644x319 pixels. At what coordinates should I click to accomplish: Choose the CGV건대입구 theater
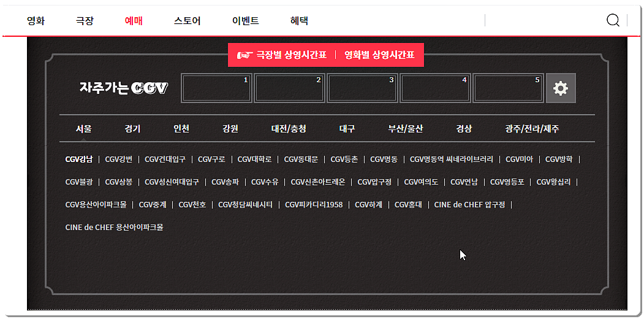165,159
